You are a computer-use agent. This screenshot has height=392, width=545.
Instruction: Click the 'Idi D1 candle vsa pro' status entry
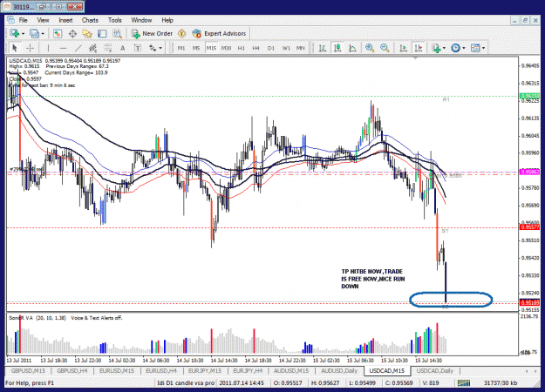(186, 383)
